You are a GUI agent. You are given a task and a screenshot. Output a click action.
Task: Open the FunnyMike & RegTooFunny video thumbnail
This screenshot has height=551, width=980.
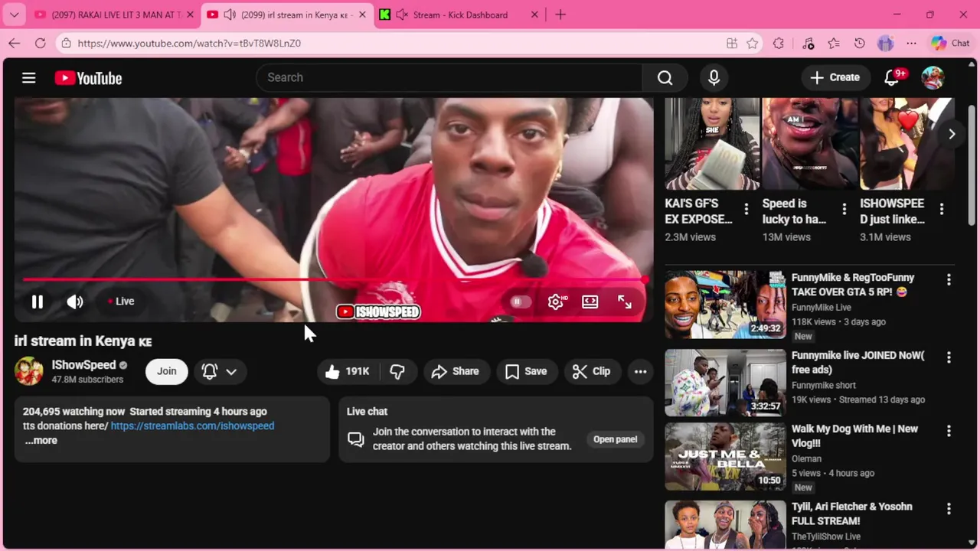pos(725,304)
